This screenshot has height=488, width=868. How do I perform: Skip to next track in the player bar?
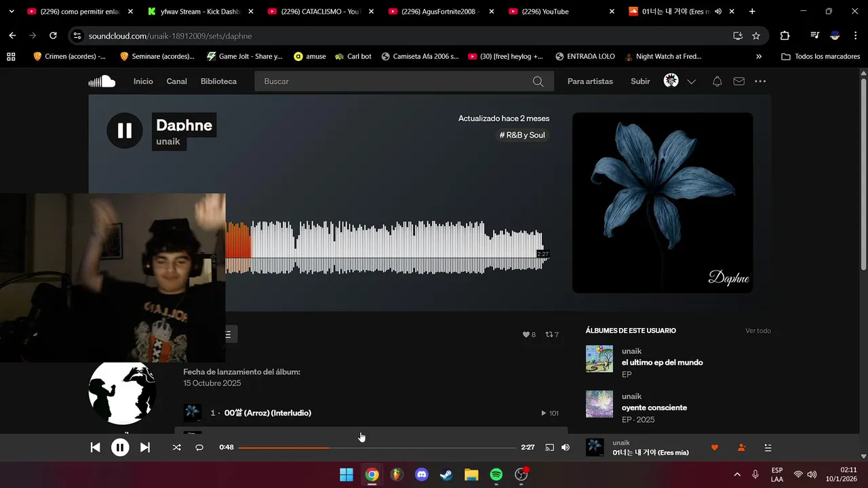144,447
